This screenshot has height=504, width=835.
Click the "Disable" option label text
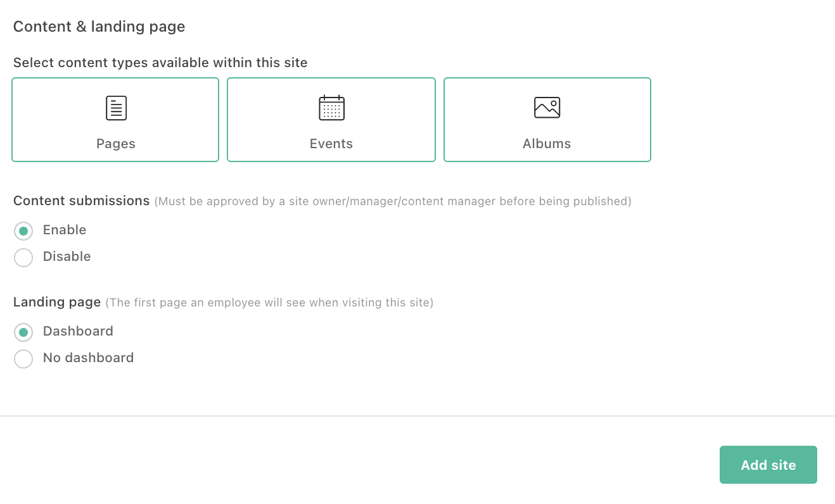[x=67, y=256]
